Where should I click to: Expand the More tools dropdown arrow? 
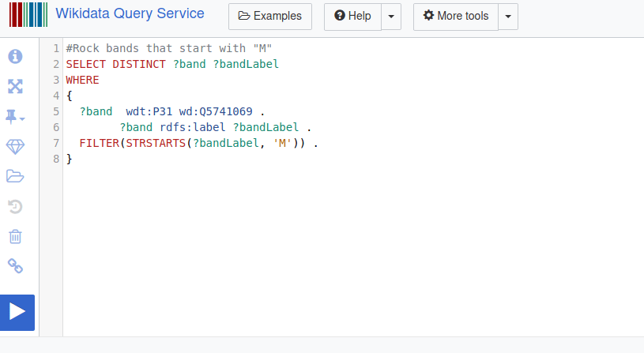(508, 16)
